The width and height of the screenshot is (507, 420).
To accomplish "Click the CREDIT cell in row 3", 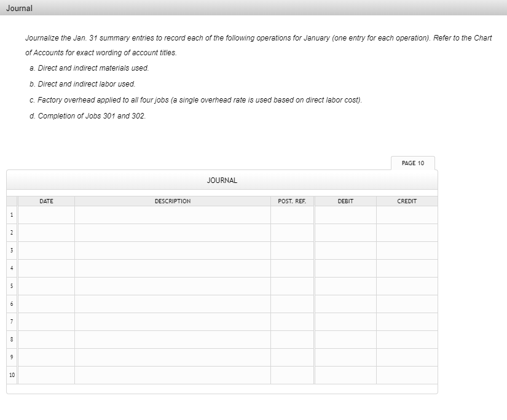I will [406, 250].
